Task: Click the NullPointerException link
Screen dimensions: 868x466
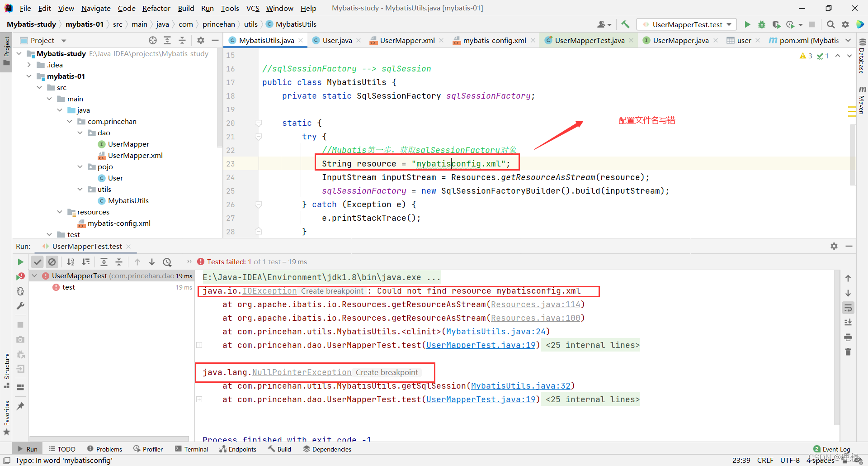Action: (x=302, y=372)
